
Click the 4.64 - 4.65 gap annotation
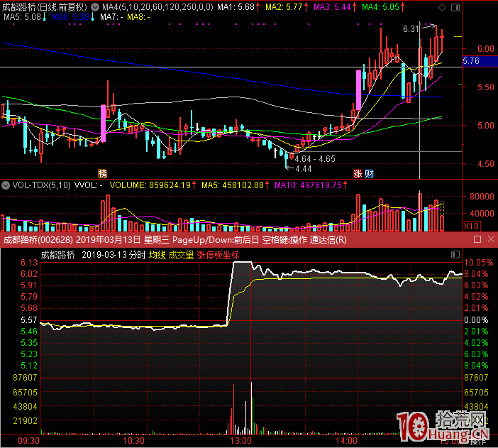pos(315,158)
